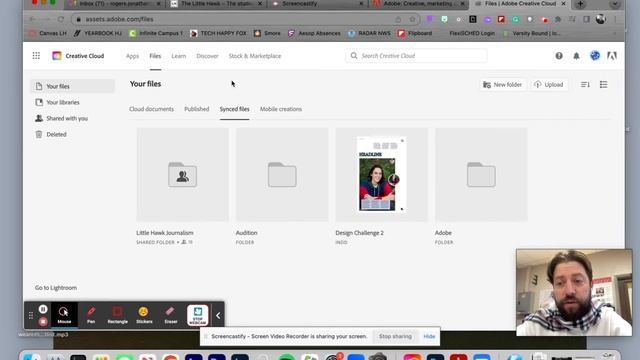Open Smore bookmark
Image resolution: width=640 pixels, height=360 pixels.
point(267,33)
